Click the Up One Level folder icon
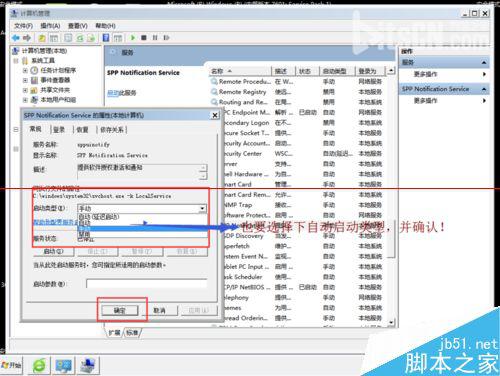500x376 pixels. click(42, 38)
